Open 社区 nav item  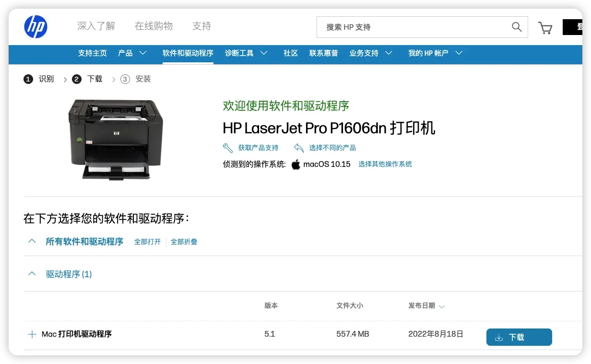tap(291, 53)
